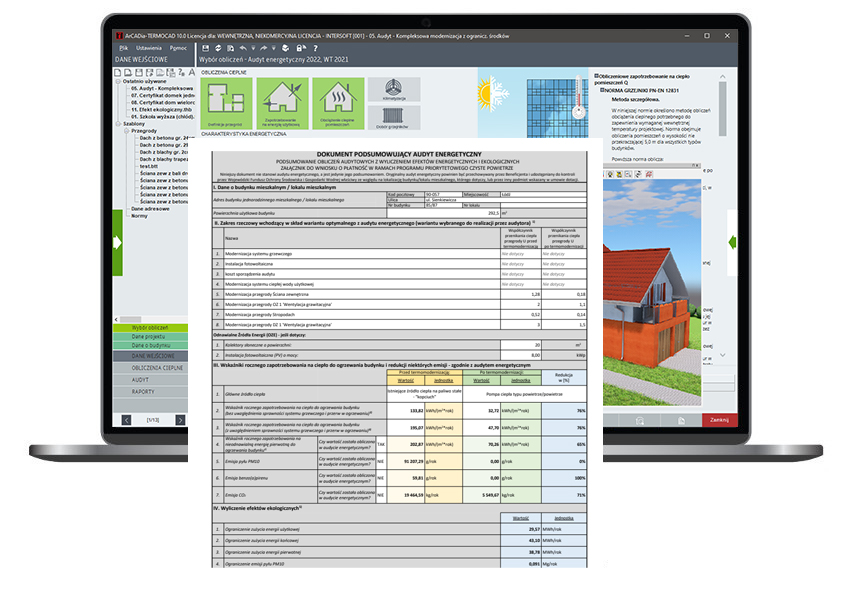Open the Pomoc menu
The image size is (850, 590).
tap(178, 48)
